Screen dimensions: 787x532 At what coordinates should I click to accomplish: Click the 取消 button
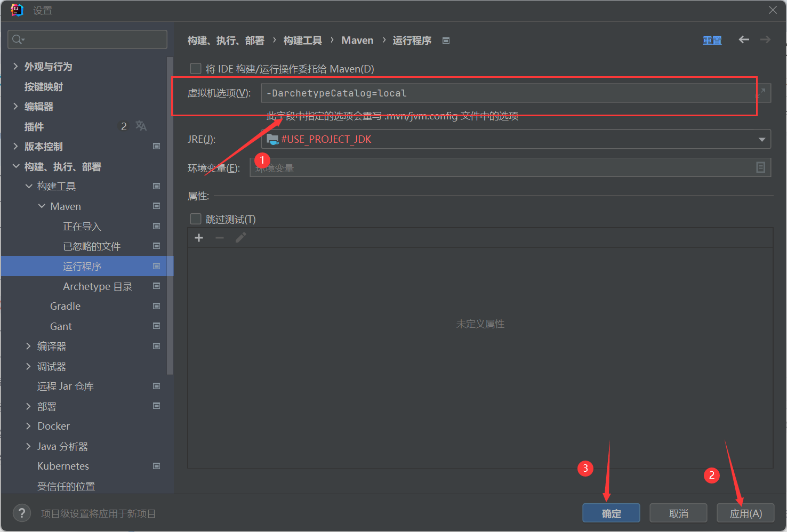(x=678, y=513)
